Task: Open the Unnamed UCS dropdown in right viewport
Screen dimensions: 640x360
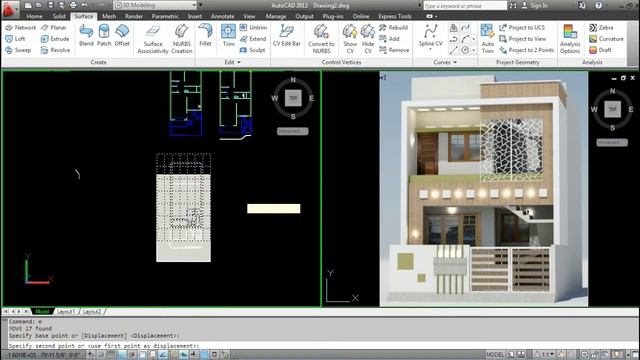Action: 612,142
